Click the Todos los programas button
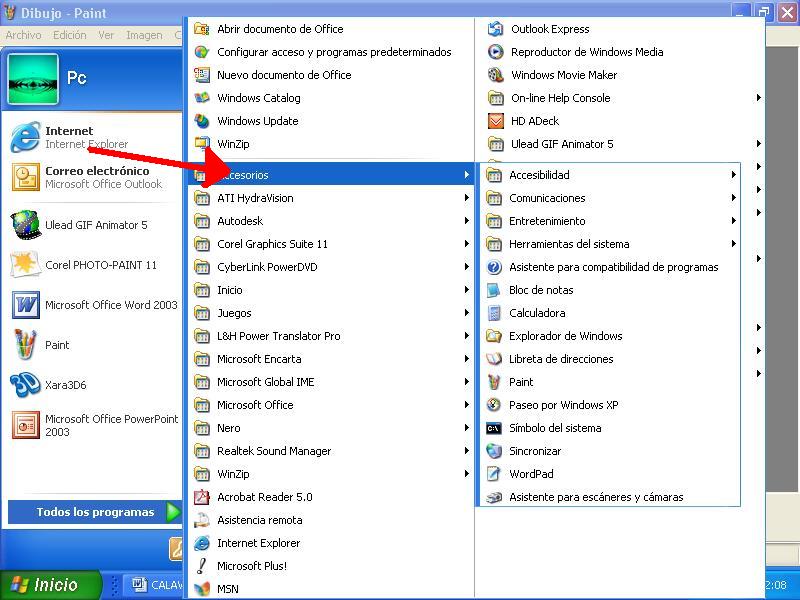 pyautogui.click(x=95, y=512)
